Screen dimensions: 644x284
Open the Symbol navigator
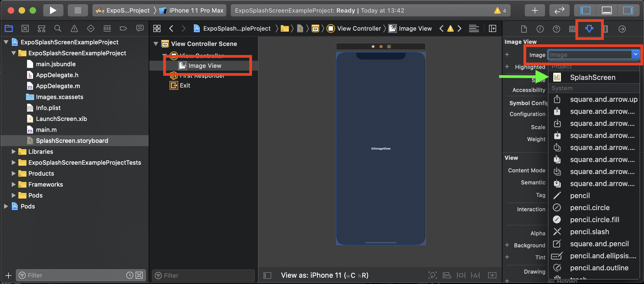[42, 28]
